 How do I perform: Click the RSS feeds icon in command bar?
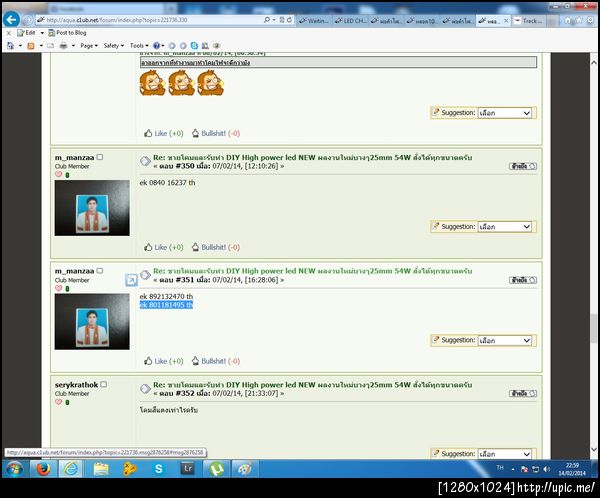coord(31,46)
